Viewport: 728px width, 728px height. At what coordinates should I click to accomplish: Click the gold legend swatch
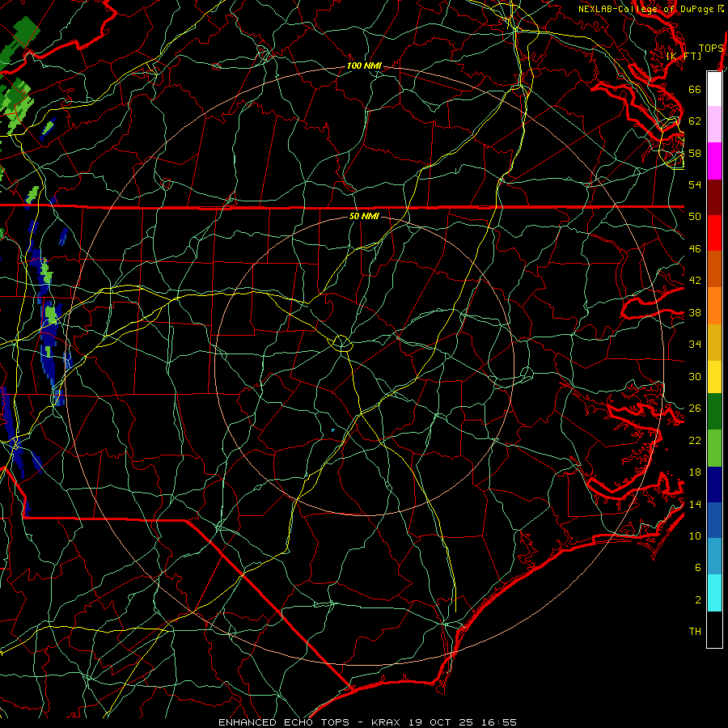pos(714,342)
